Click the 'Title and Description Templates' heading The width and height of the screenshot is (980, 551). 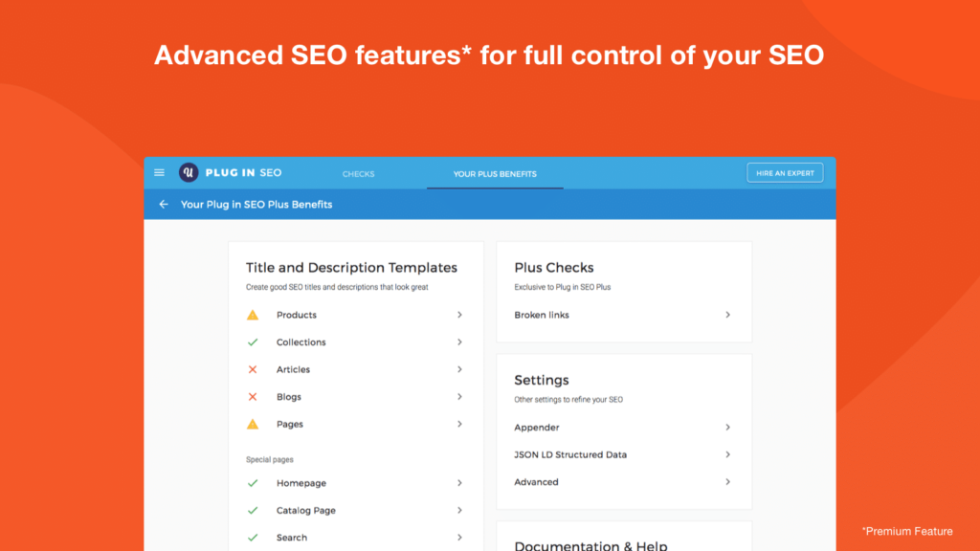tap(351, 268)
